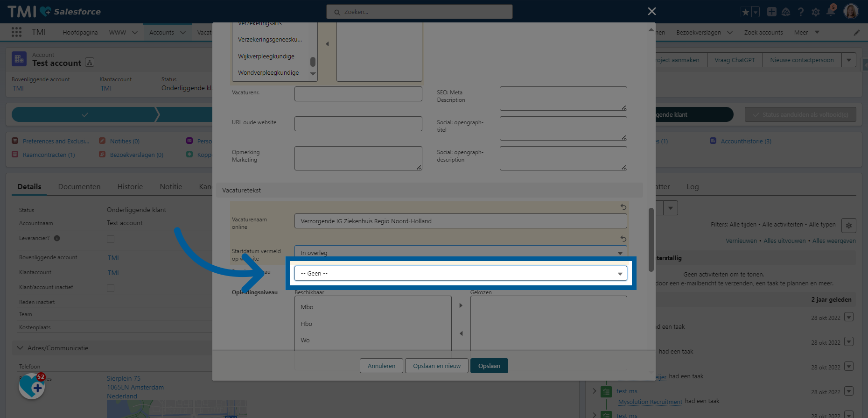Collapse the Adres/Communicatie section
Screen dimensions: 868x418
pyautogui.click(x=20, y=348)
